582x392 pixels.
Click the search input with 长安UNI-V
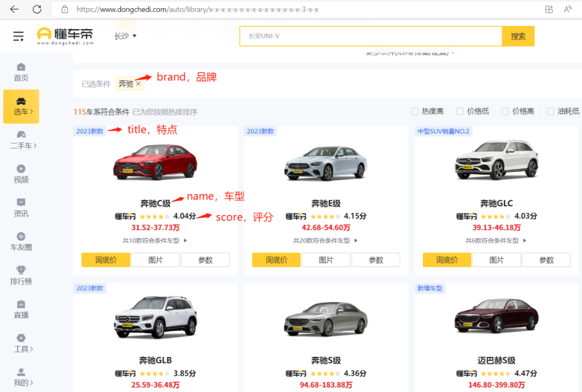(371, 36)
